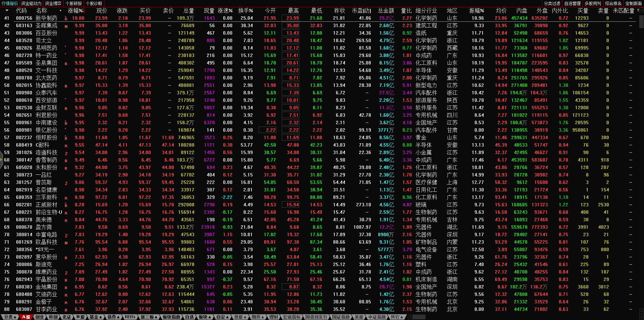The image size is (644, 320).
Task: Expand the 分类 tab menu at bottom
Action: [10, 317]
